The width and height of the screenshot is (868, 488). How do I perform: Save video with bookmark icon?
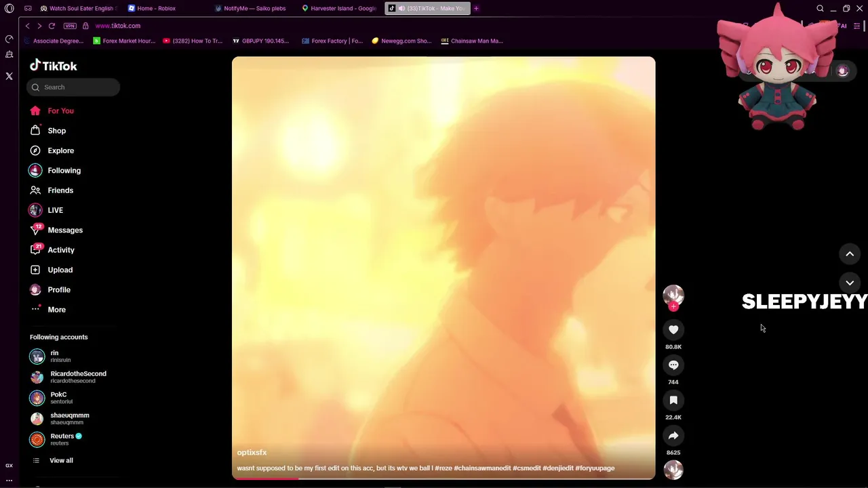tap(673, 400)
